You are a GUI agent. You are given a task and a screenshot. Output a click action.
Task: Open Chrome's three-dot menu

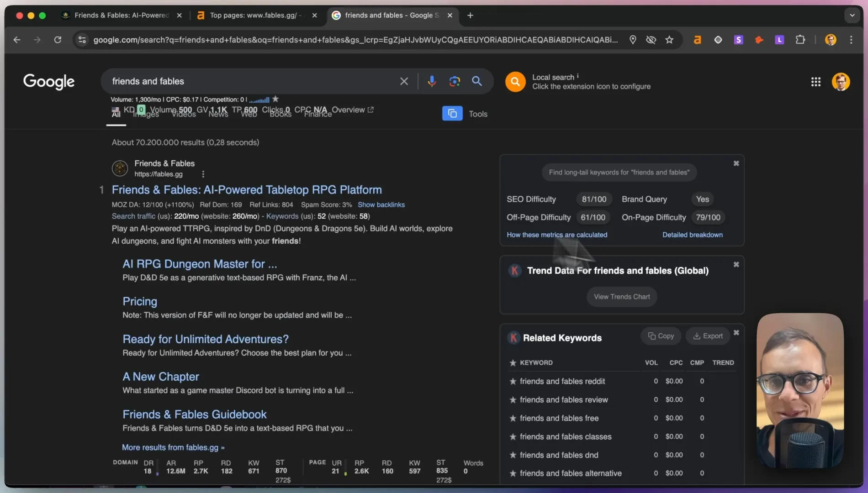tap(851, 40)
